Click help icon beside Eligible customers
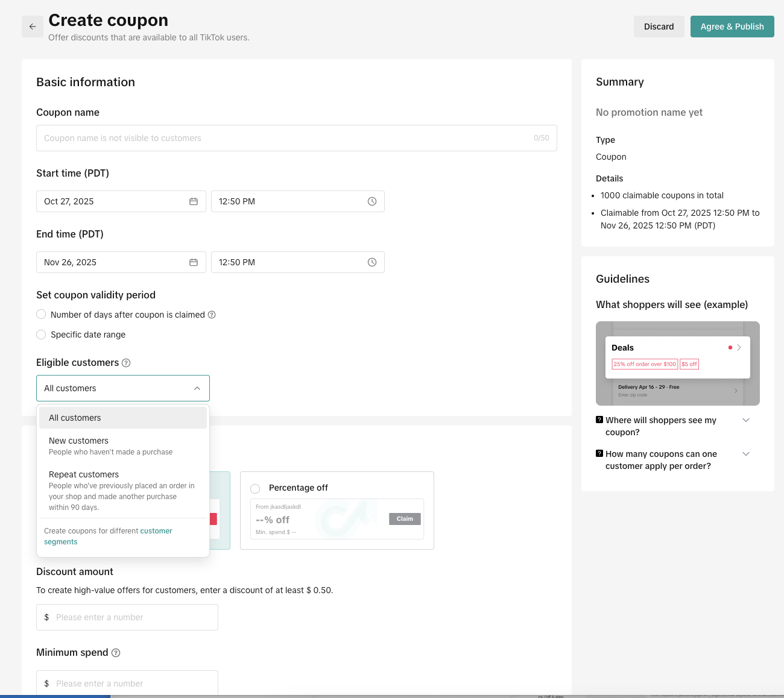Screen dimensions: 784x698 click(126, 363)
